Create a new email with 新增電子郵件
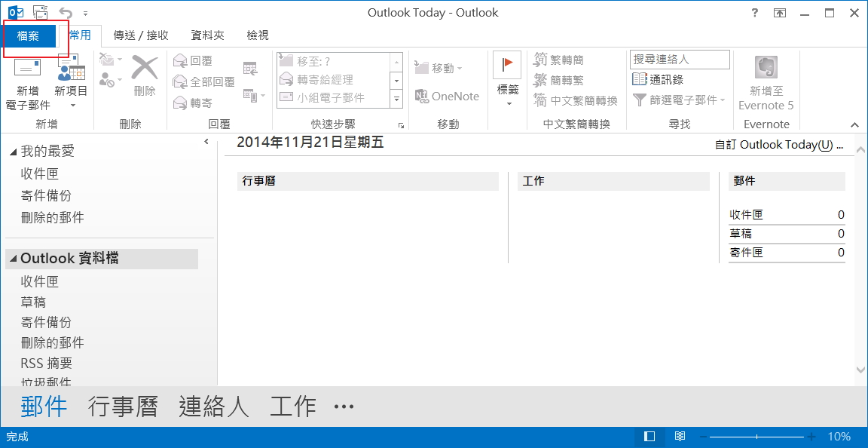Screen dimensions: 868x448 coord(28,82)
